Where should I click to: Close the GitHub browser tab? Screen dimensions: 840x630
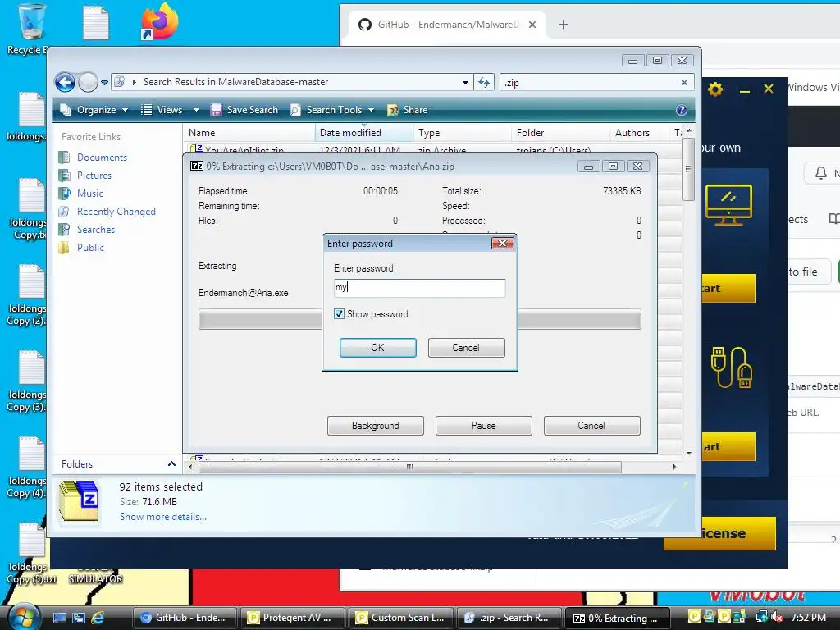(x=532, y=25)
